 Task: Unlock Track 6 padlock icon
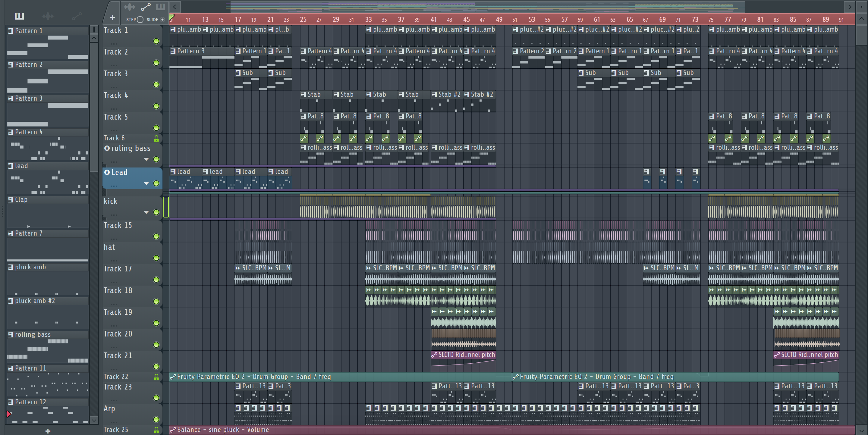[156, 138]
